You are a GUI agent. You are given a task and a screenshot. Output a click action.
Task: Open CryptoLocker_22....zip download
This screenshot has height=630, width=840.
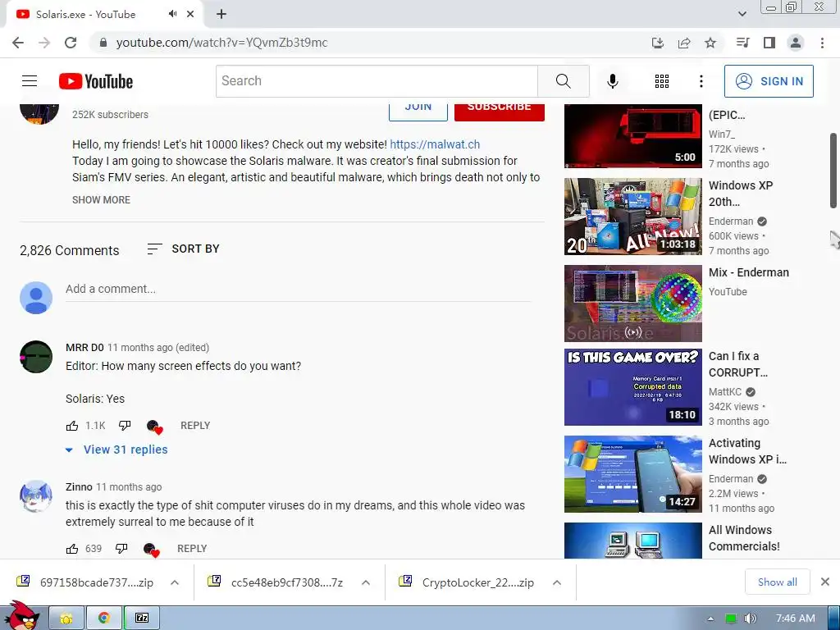467,582
